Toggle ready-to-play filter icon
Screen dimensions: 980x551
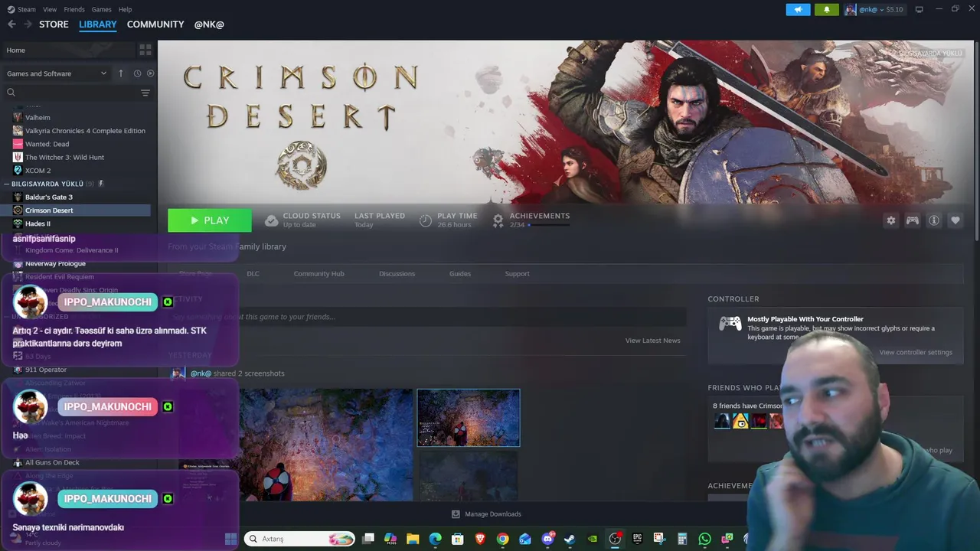point(150,73)
